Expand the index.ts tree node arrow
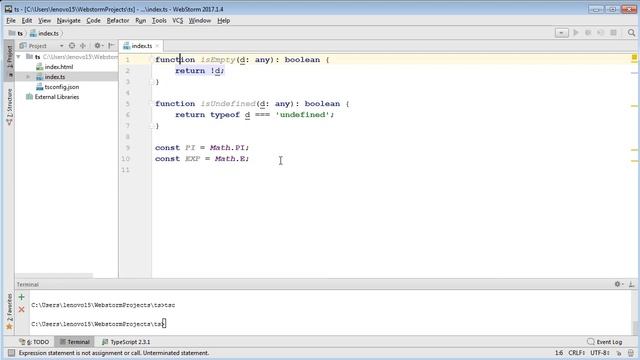Image resolution: width=640 pixels, height=360 pixels. tap(28, 77)
